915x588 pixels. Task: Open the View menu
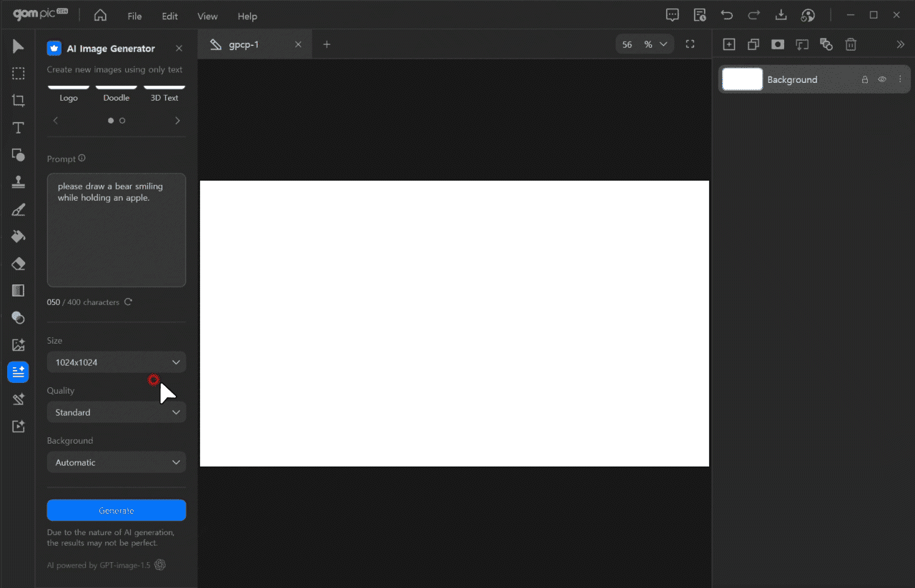click(207, 16)
